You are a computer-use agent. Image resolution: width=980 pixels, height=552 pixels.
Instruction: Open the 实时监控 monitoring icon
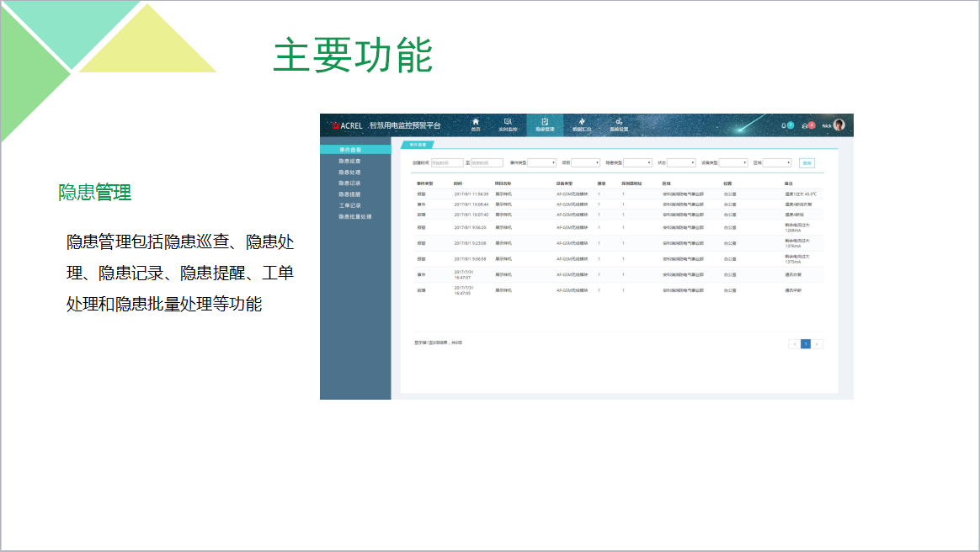pos(508,125)
